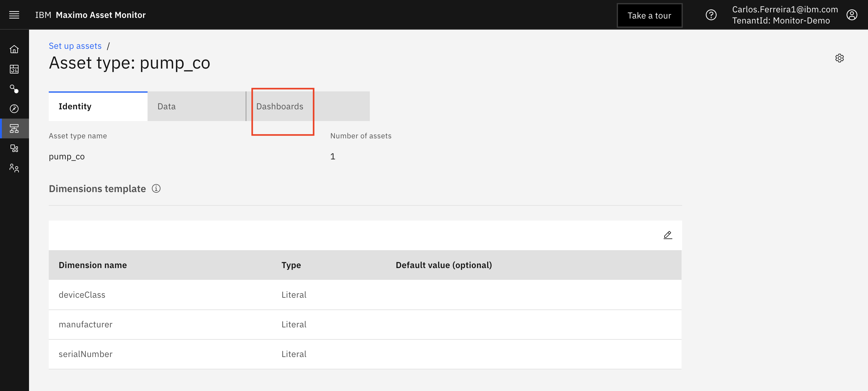Switch to the Data tab
This screenshot has width=868, height=391.
click(x=197, y=106)
